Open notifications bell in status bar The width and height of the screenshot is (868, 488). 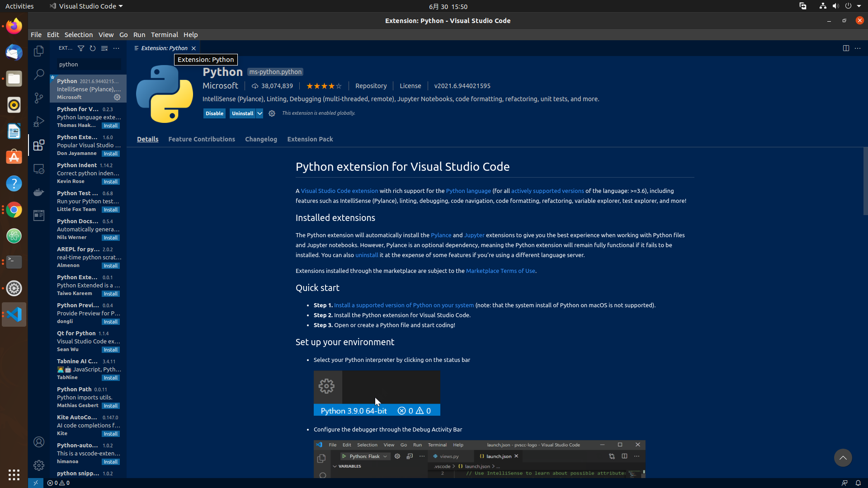point(858,483)
